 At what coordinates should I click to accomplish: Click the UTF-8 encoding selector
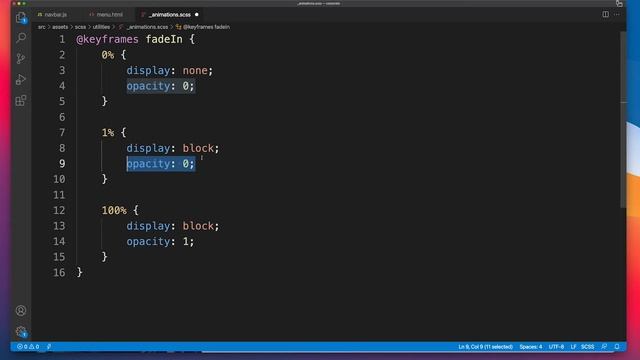556,347
